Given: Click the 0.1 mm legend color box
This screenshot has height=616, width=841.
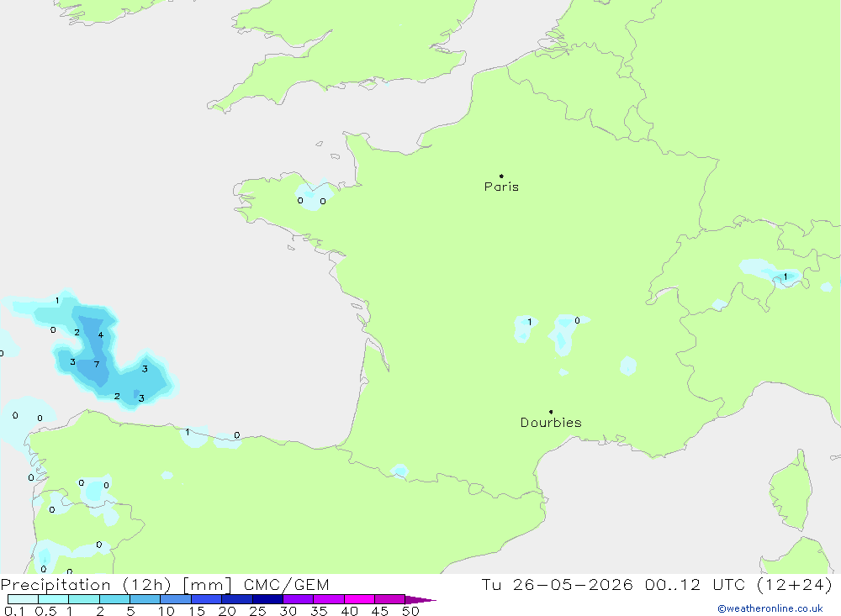Looking at the screenshot, I should coord(23,599).
